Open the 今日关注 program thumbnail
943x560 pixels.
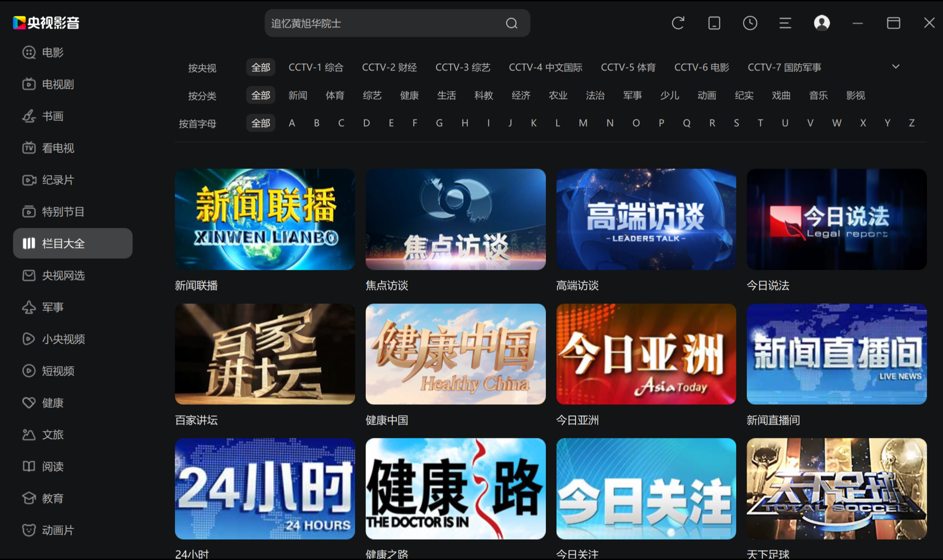click(646, 489)
